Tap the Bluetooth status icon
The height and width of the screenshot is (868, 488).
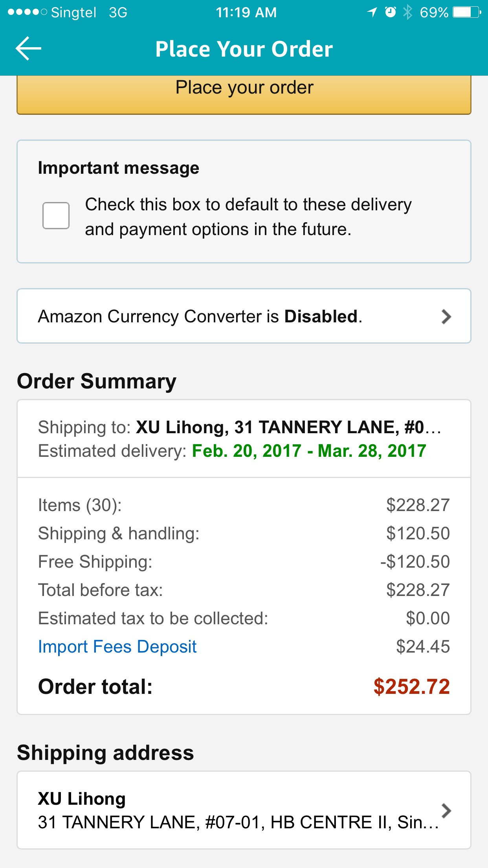(408, 12)
